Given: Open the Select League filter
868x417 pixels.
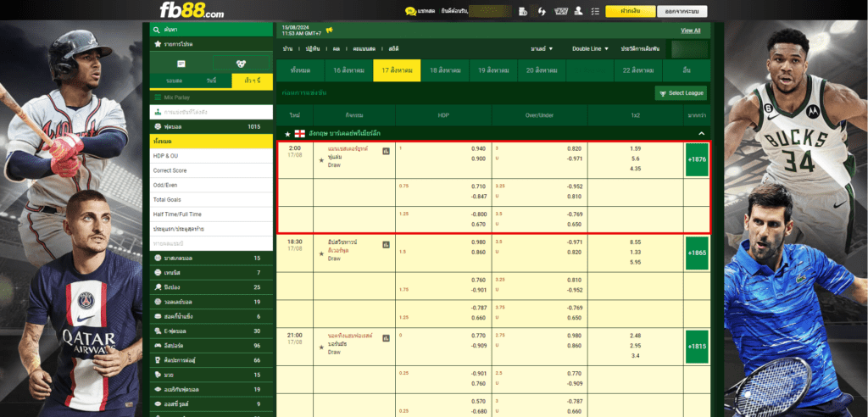Looking at the screenshot, I should [x=681, y=93].
